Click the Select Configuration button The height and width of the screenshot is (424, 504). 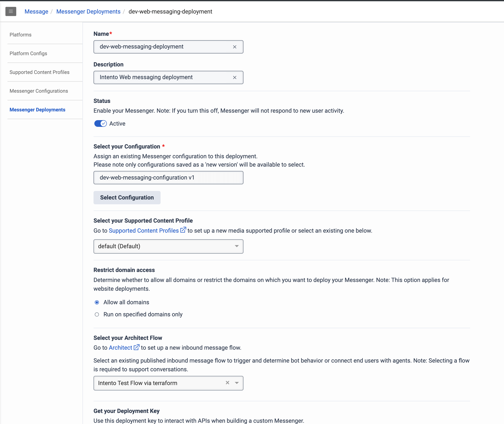127,198
